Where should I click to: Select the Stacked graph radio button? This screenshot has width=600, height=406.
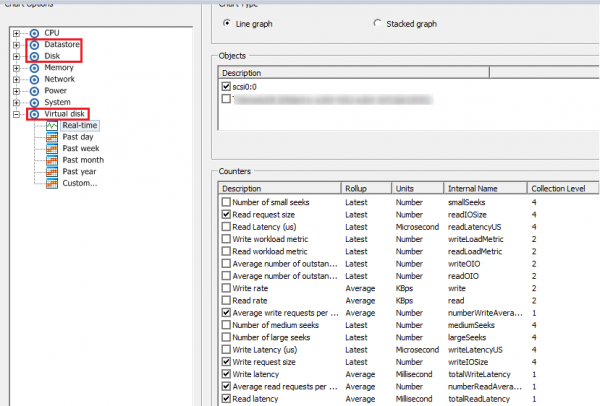coord(377,22)
